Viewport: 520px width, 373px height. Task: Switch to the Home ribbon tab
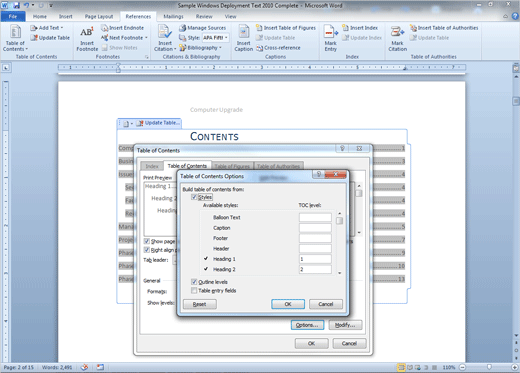(40, 17)
